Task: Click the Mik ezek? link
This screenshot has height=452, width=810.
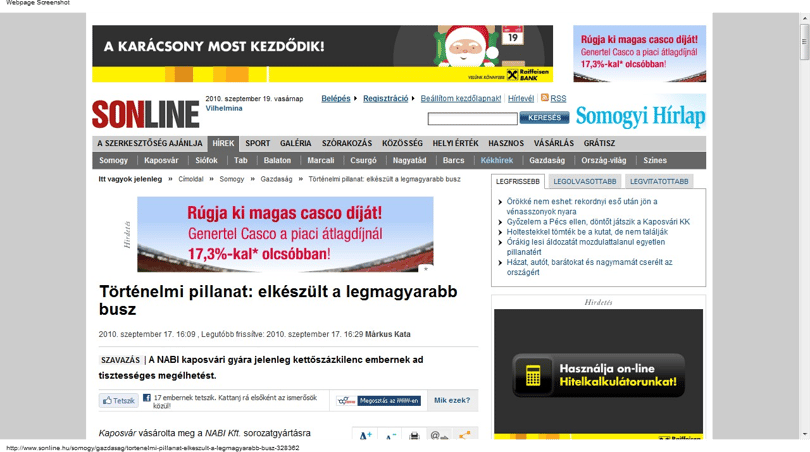Action: click(x=452, y=400)
